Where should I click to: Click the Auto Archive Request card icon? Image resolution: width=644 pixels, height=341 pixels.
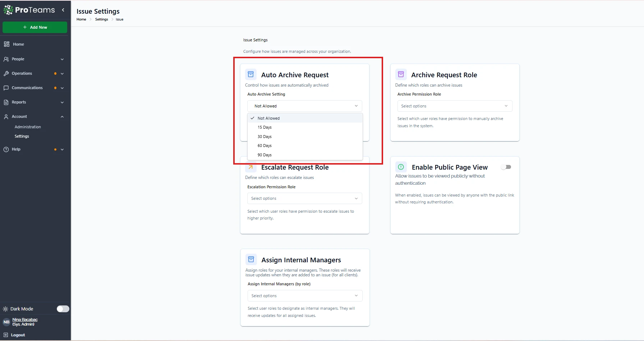click(x=251, y=74)
